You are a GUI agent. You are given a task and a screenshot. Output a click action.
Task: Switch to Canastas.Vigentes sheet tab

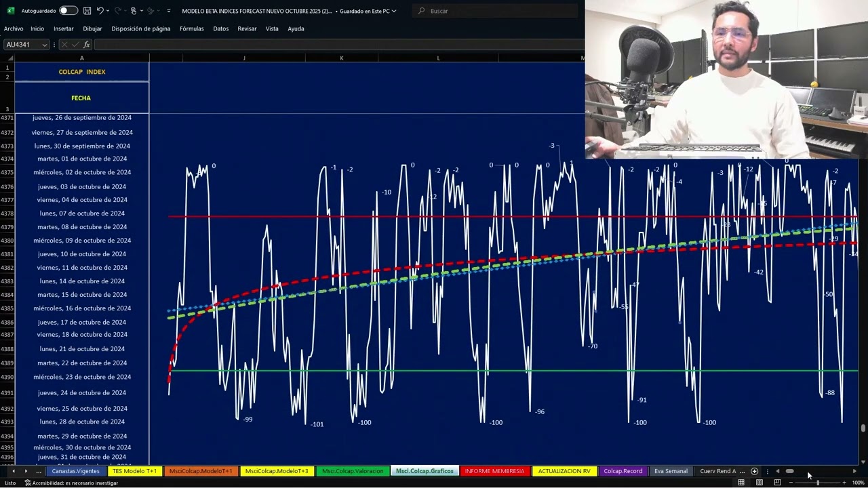click(76, 471)
